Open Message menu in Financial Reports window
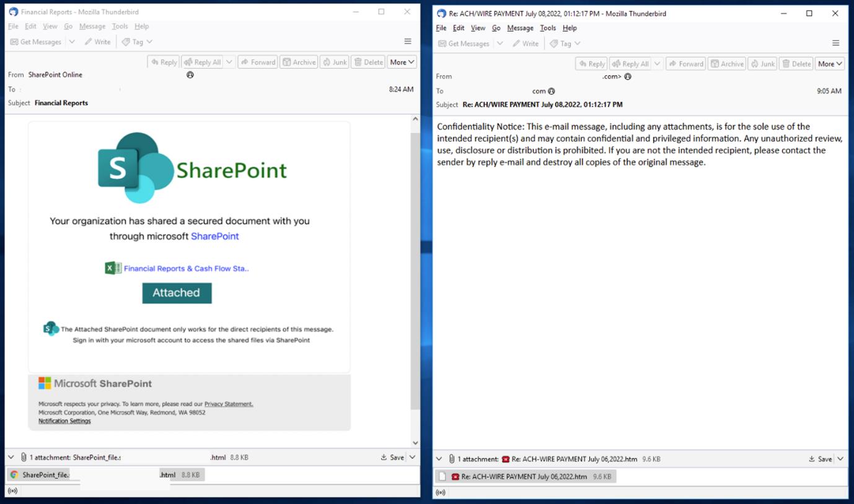Screen dimensions: 854x504 (x=92, y=26)
